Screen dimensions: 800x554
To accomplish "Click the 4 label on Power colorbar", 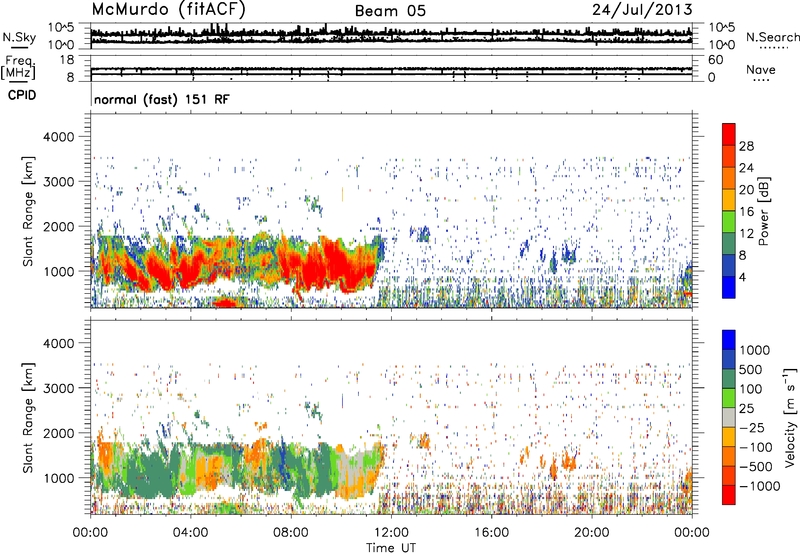I will (x=743, y=277).
